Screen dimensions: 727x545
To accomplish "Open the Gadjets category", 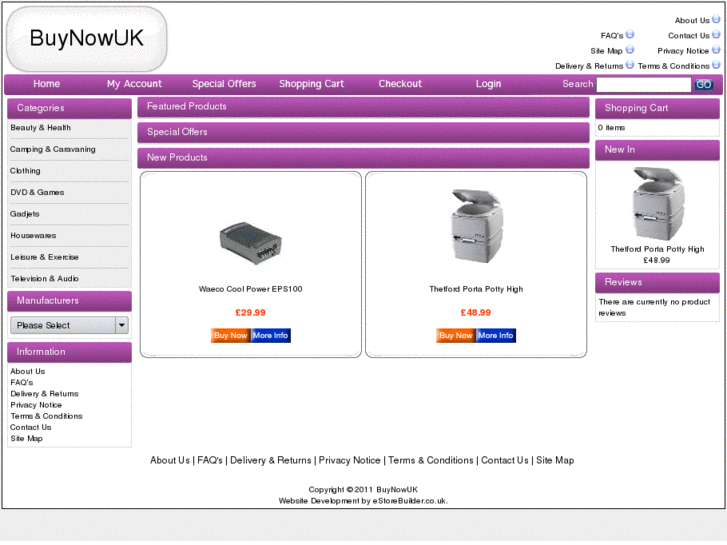I will [25, 214].
